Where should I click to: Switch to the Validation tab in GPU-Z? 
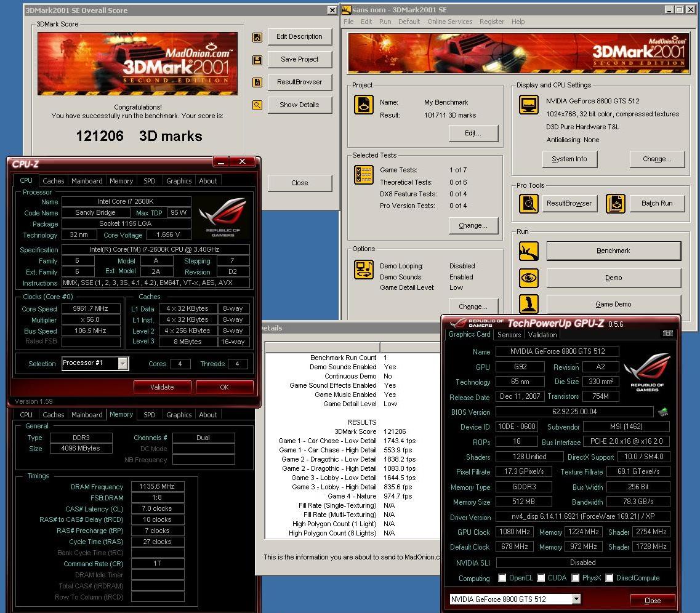(542, 335)
